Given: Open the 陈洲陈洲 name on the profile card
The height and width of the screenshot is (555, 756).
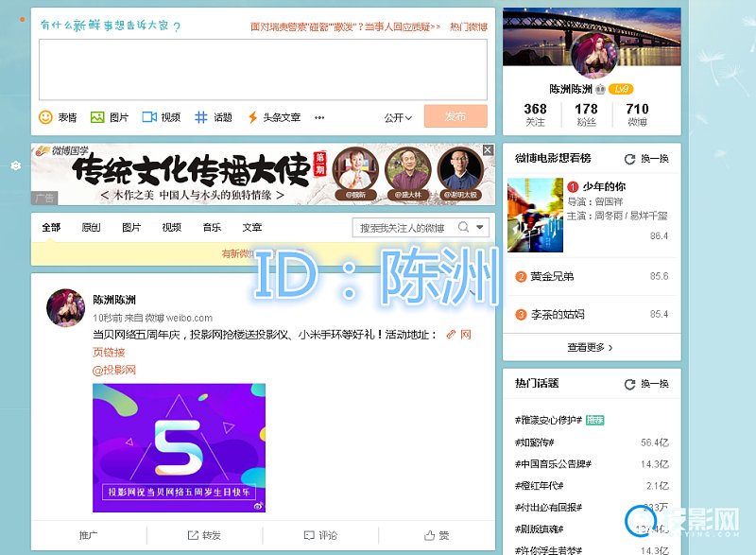Looking at the screenshot, I should 571,89.
